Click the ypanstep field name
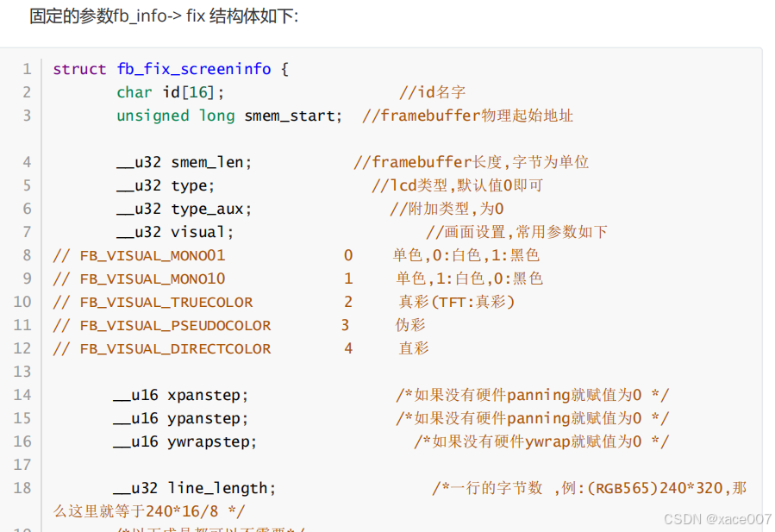 208,418
